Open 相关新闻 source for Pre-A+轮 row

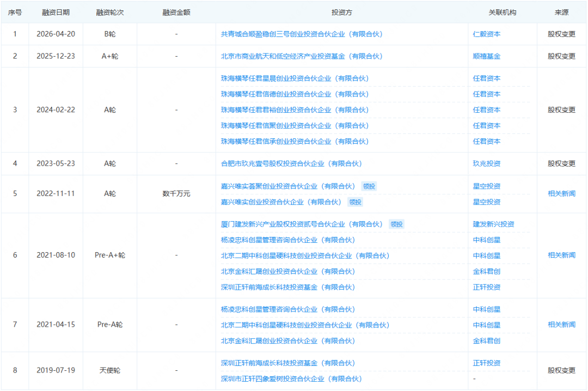pyautogui.click(x=561, y=255)
